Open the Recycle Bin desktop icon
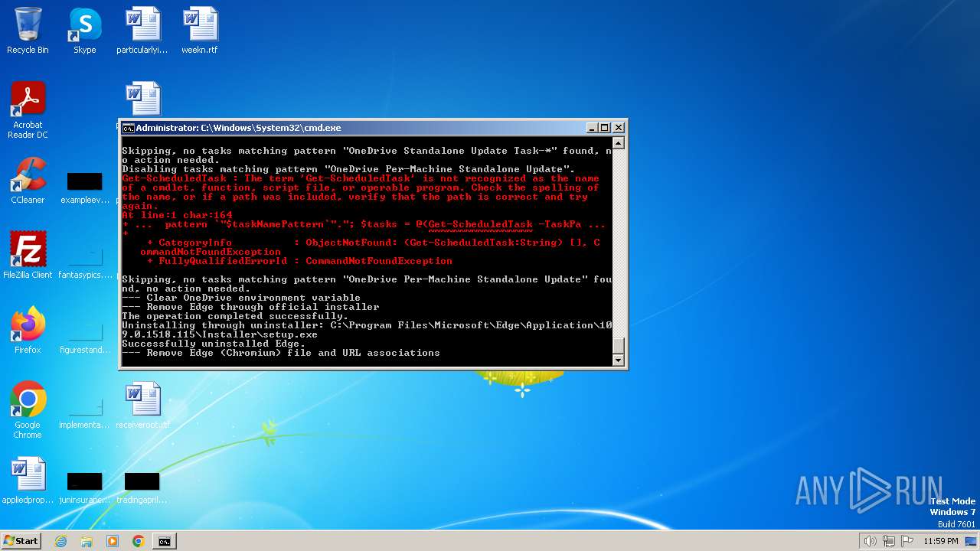The width and height of the screenshot is (980, 551). click(28, 31)
